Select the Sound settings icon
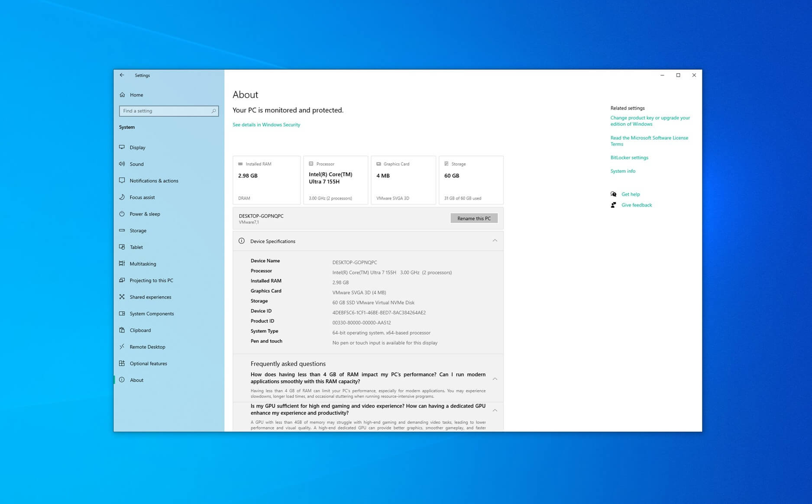The width and height of the screenshot is (812, 504). click(x=123, y=164)
